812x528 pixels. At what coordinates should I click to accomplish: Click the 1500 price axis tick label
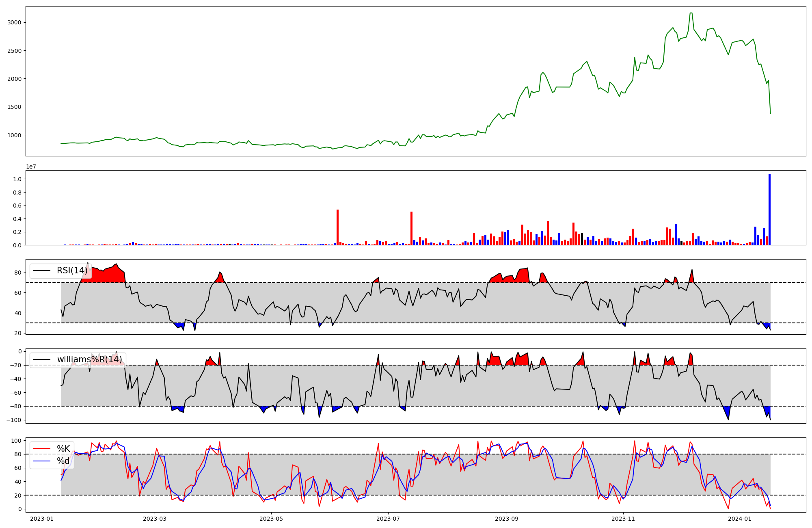(x=14, y=107)
